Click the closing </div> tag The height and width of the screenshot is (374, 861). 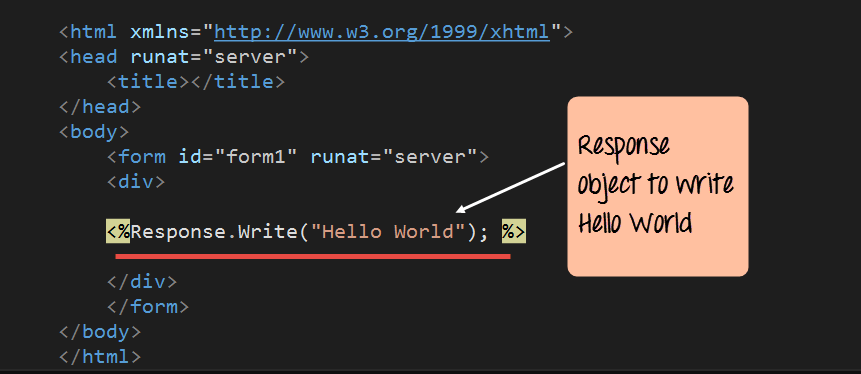(142, 282)
